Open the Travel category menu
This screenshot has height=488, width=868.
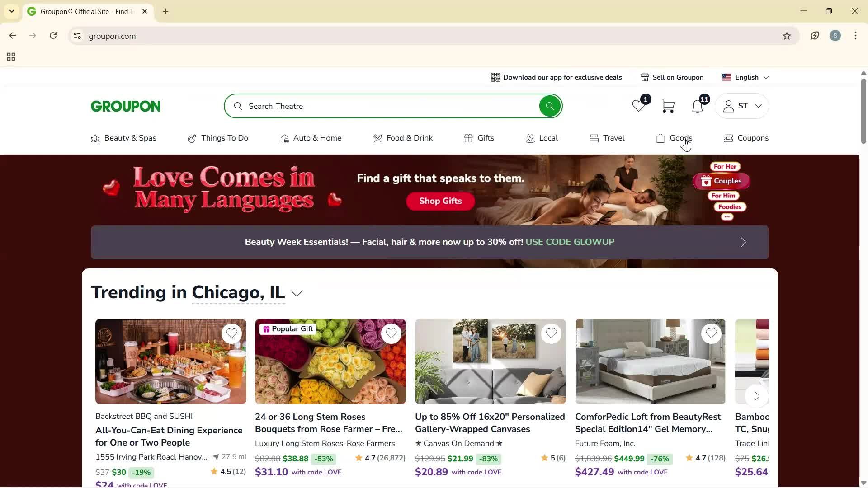[x=607, y=138]
